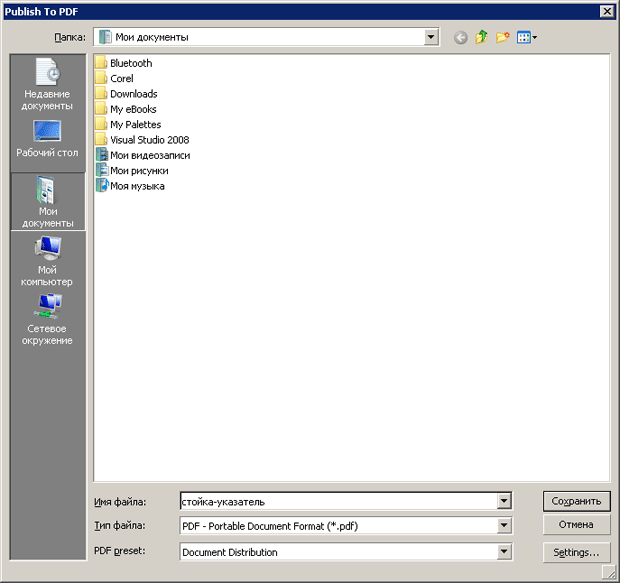Expand the Имя файла dropdown arrow
The image size is (620, 583).
[x=504, y=502]
